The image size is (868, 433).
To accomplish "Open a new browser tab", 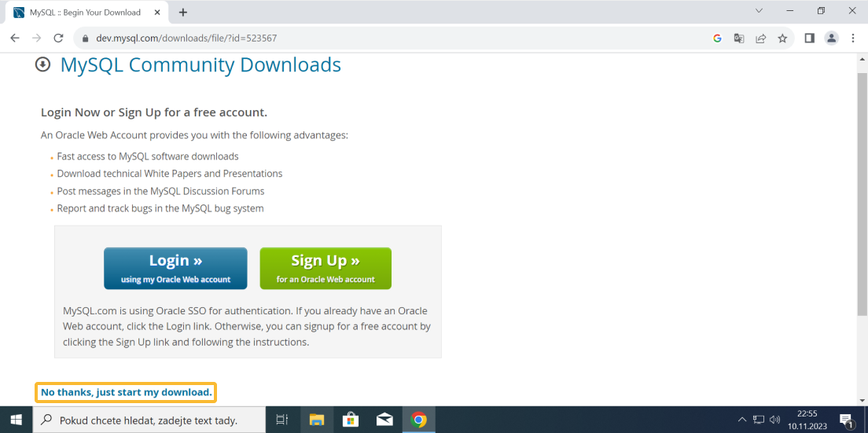I will (x=183, y=13).
